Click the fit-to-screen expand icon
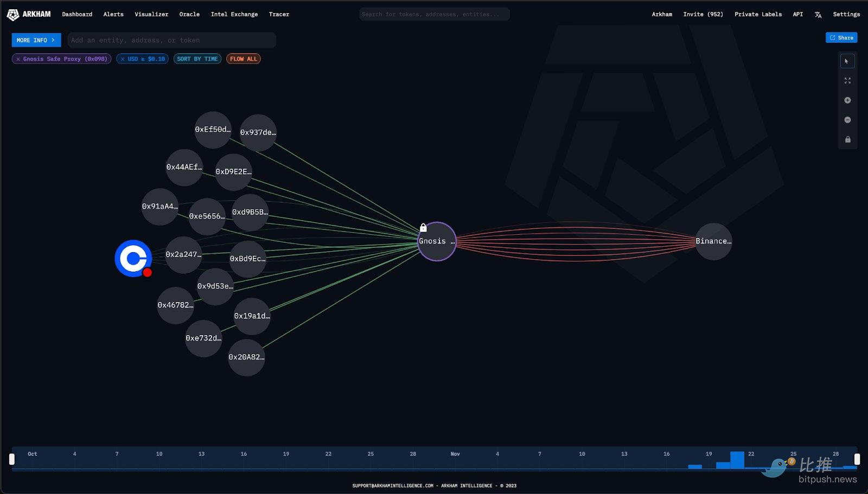 coord(847,81)
